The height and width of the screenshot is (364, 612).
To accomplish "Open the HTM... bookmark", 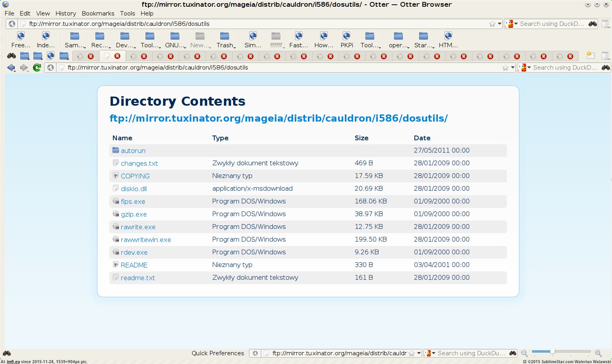I will pos(448,40).
